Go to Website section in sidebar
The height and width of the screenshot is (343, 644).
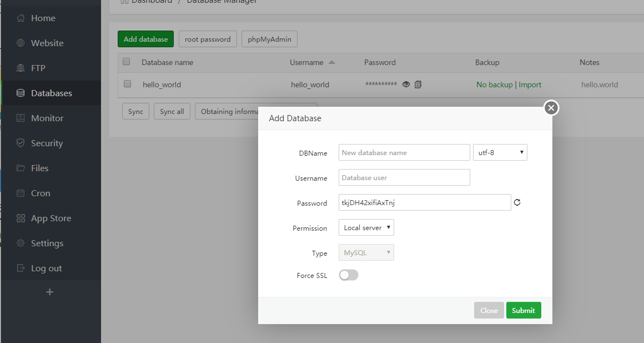[x=47, y=43]
